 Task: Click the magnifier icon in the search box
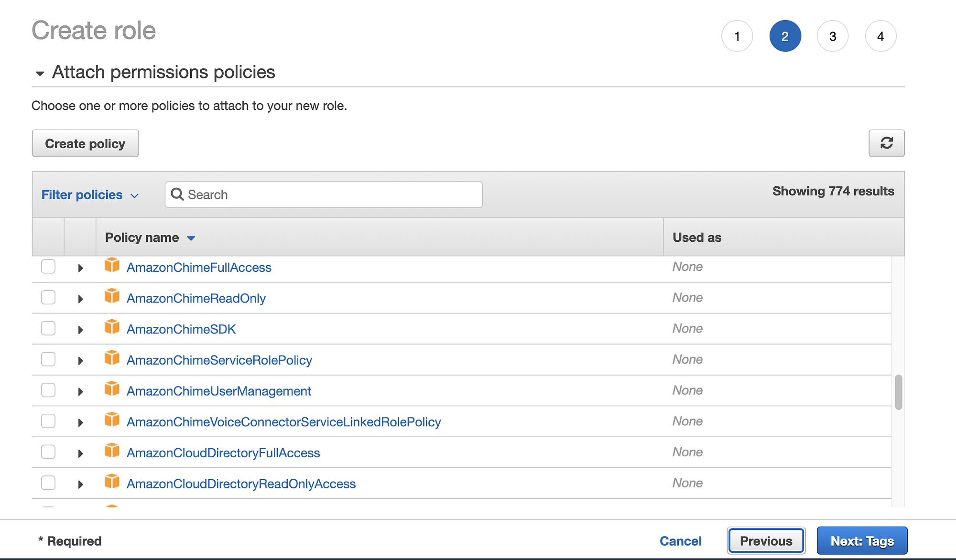click(177, 194)
